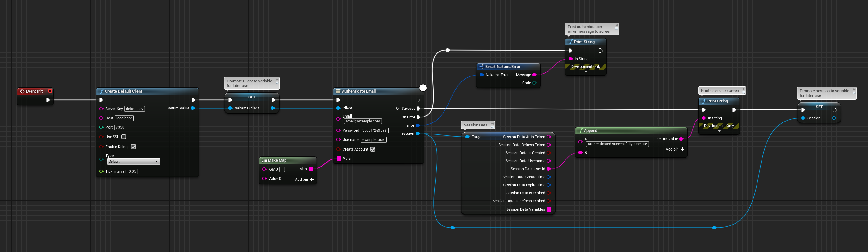This screenshot has width=868, height=252.
Task: Toggle the Value 0 checkbox in Make Map
Action: point(286,179)
